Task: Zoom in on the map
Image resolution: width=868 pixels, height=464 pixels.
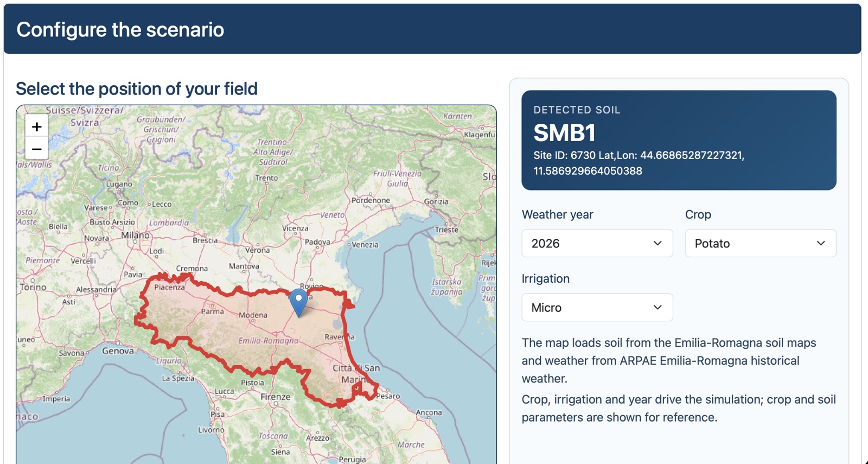Action: [36, 126]
